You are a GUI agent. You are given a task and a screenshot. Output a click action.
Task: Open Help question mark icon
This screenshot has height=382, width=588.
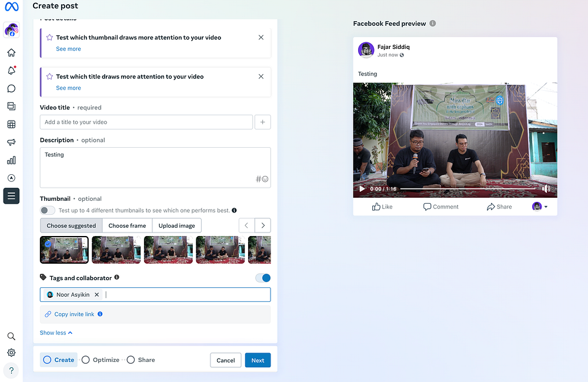[11, 370]
